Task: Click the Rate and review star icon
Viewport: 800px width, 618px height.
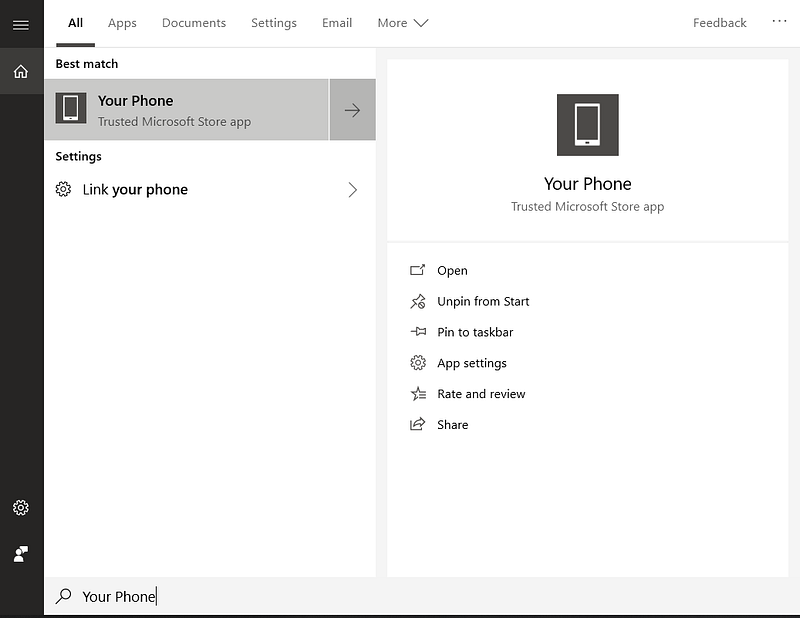Action: coord(418,393)
